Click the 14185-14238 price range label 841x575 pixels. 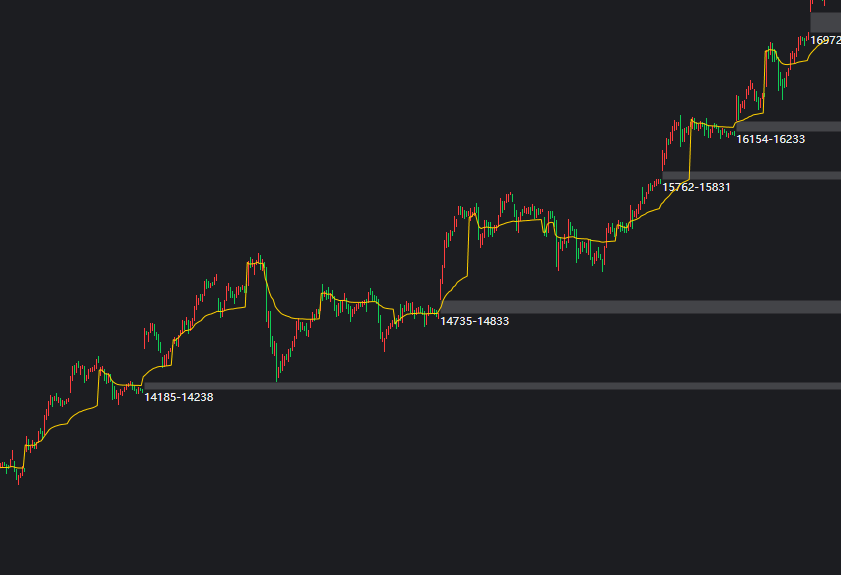tap(179, 397)
